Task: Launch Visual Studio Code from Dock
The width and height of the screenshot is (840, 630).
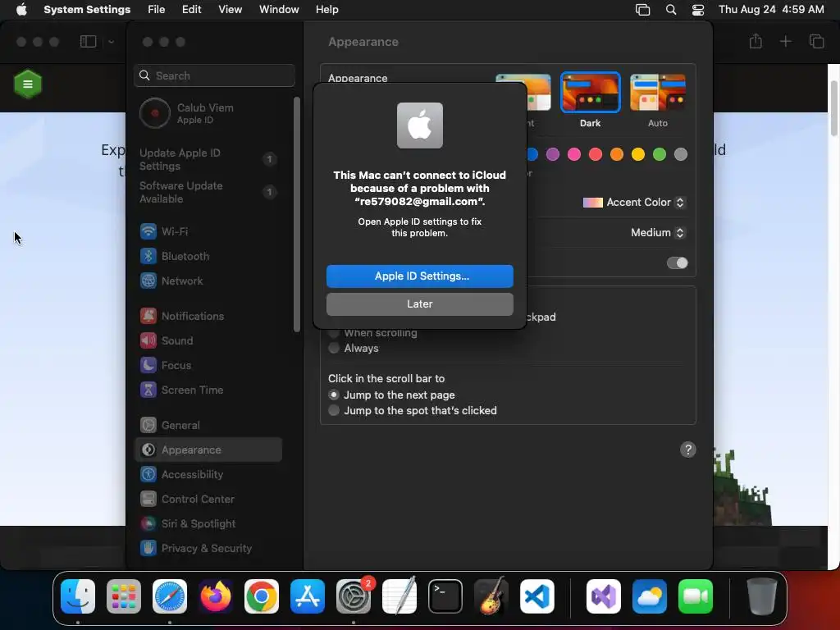Action: (x=536, y=596)
